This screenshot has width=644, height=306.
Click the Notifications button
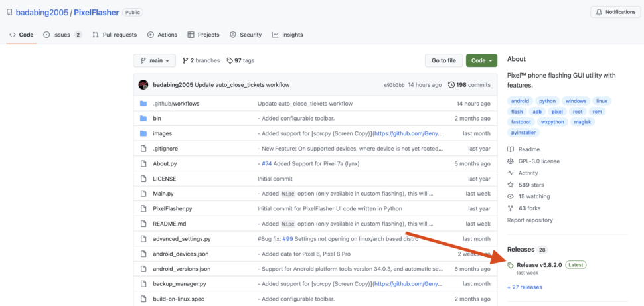[615, 12]
